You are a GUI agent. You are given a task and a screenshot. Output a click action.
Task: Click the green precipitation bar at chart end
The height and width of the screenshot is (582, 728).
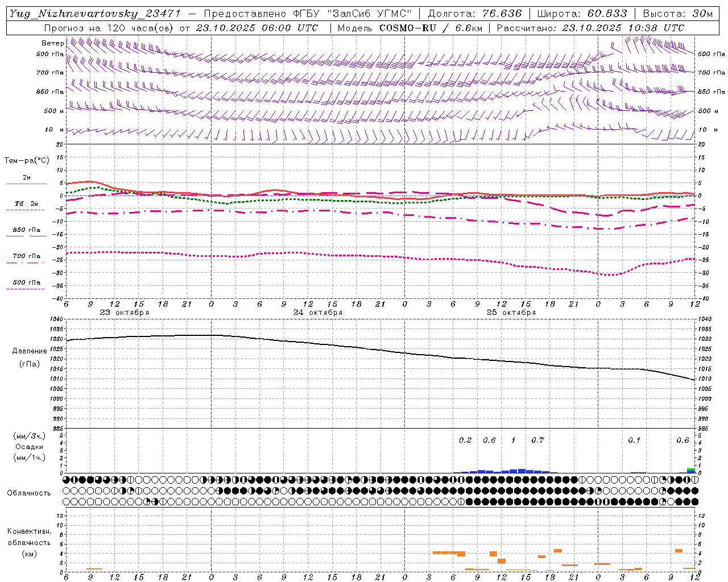click(690, 469)
